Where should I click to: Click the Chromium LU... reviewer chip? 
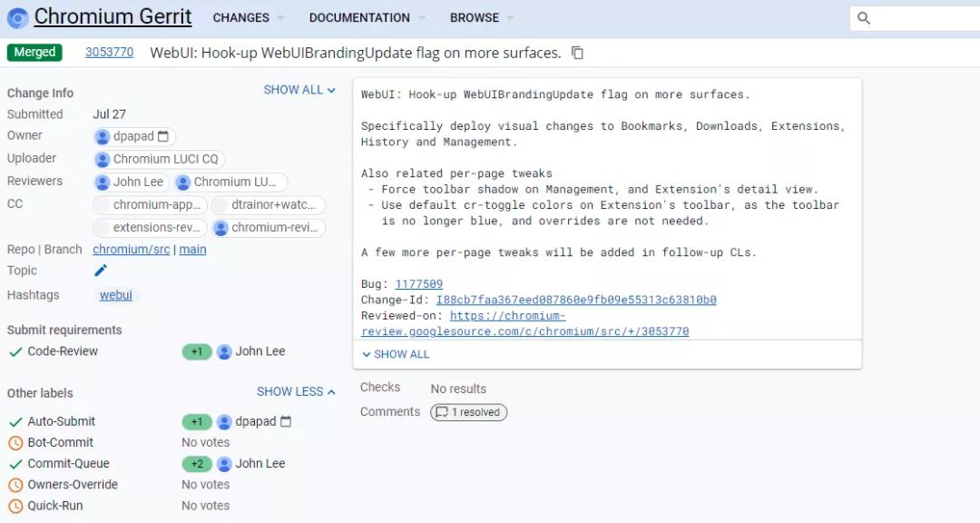[x=230, y=182]
